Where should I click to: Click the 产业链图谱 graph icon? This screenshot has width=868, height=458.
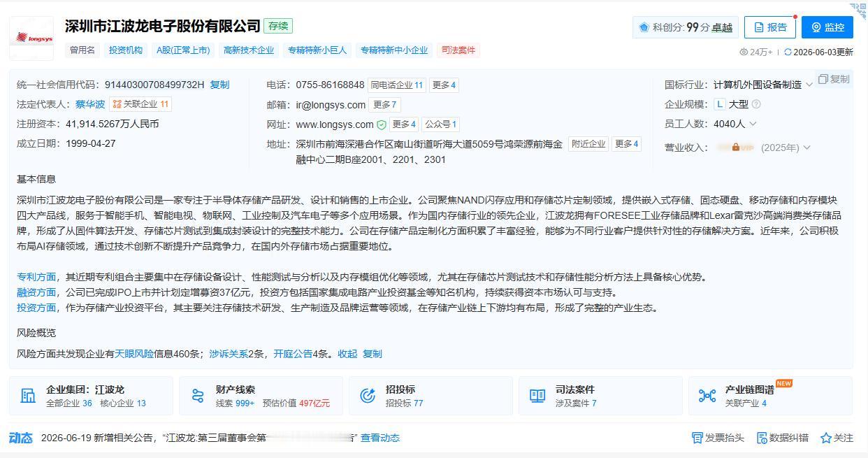(x=707, y=396)
